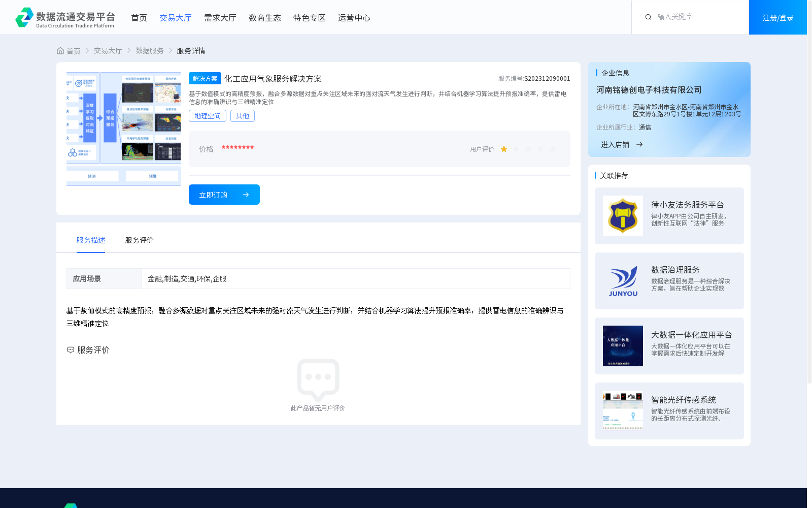Open the 大数据一体化应用平台 title
The width and height of the screenshot is (812, 508).
pyautogui.click(x=692, y=335)
